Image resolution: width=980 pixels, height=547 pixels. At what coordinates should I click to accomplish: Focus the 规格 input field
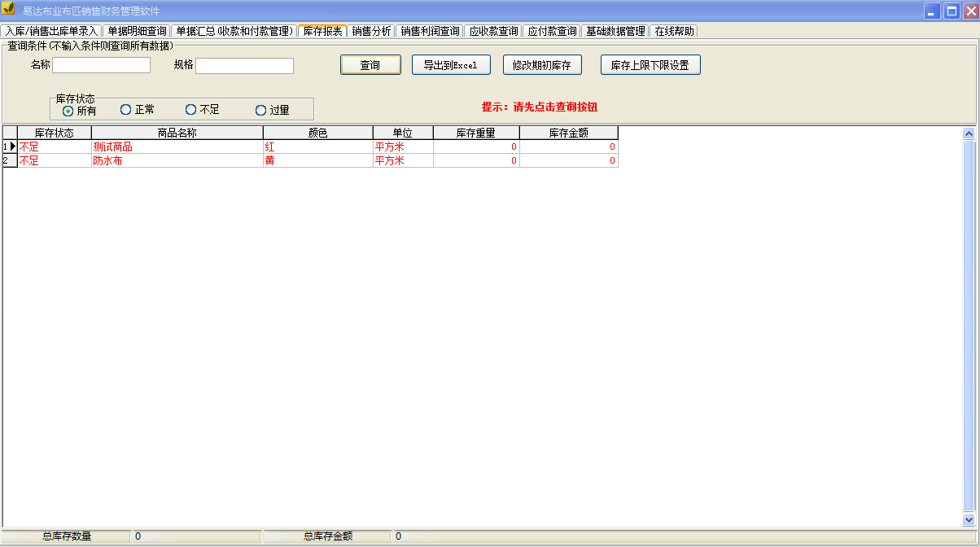244,65
